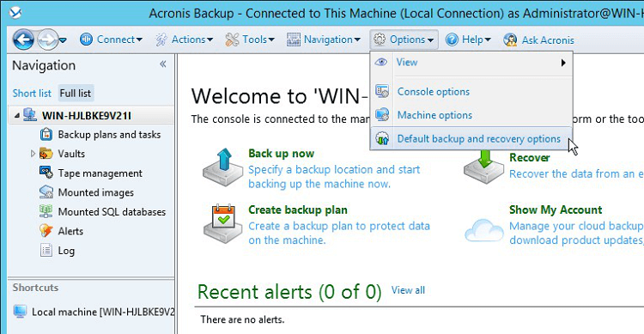Click the Forward navigation arrow button
Viewport: 644px width, 334px height.
[47, 39]
